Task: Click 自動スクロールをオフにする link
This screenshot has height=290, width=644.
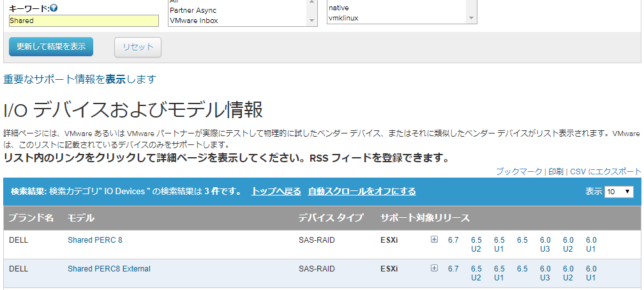Action: 362,192
